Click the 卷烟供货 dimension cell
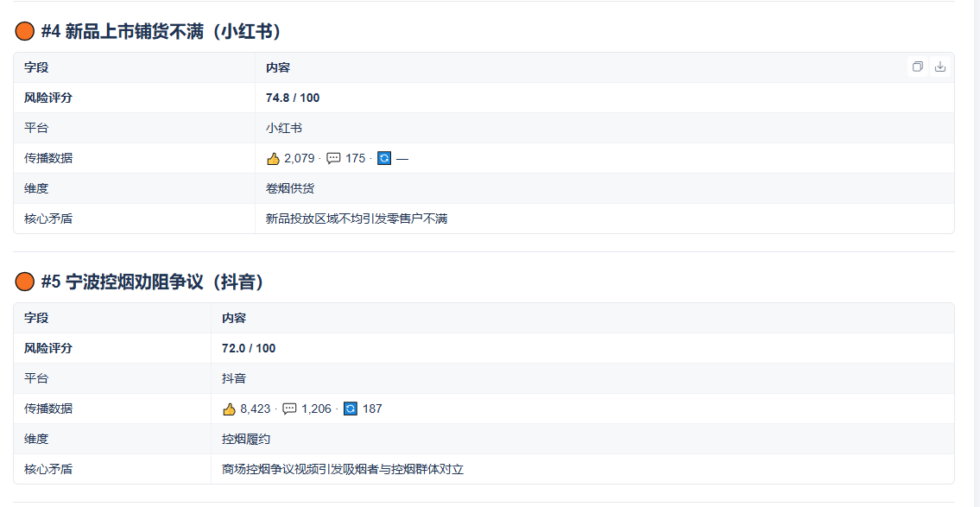 click(x=604, y=188)
